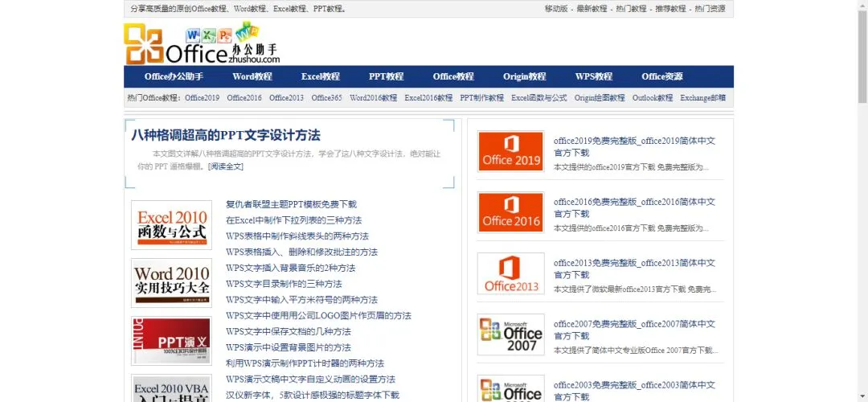The width and height of the screenshot is (868, 402).
Task: Open WPS演示文稿中文字自定义动画 article
Action: tap(310, 379)
